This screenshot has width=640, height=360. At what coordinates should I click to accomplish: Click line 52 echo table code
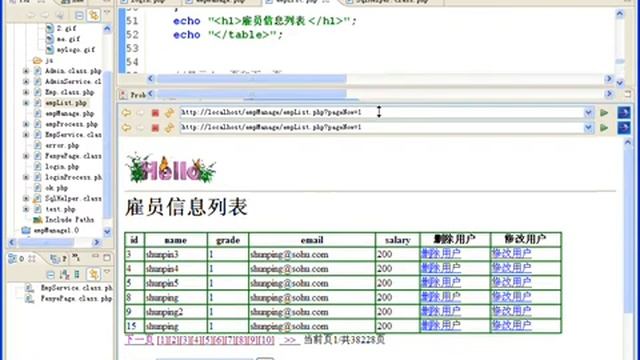[228, 35]
